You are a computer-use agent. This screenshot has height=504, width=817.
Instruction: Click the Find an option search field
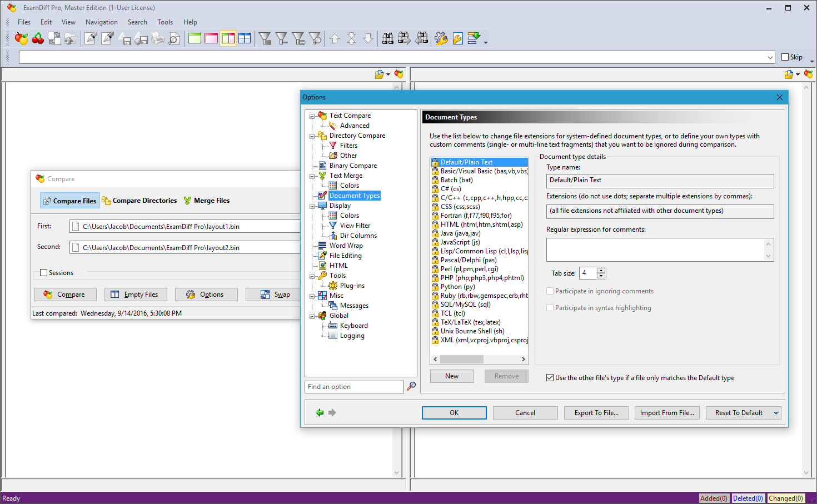click(x=354, y=387)
